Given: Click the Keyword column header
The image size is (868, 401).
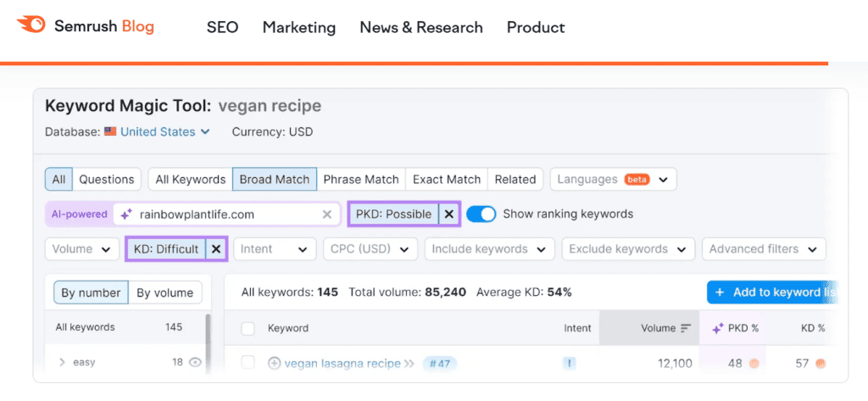Looking at the screenshot, I should [288, 328].
